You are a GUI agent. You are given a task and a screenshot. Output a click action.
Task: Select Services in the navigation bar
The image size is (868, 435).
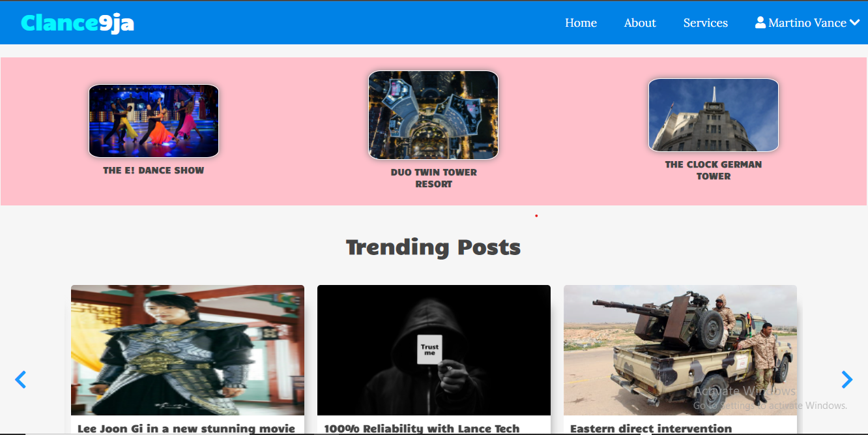pos(705,23)
